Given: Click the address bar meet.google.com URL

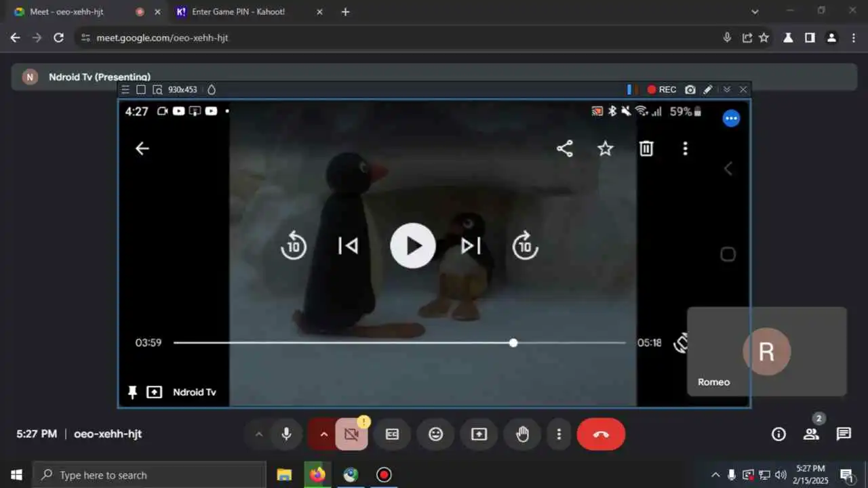Looking at the screenshot, I should coord(162,38).
